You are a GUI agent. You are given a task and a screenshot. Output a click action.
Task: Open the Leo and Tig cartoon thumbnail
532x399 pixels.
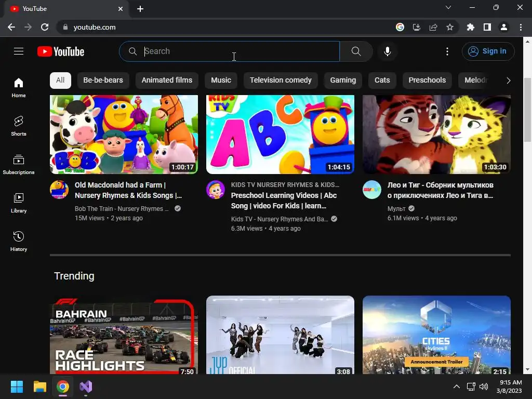coord(436,135)
